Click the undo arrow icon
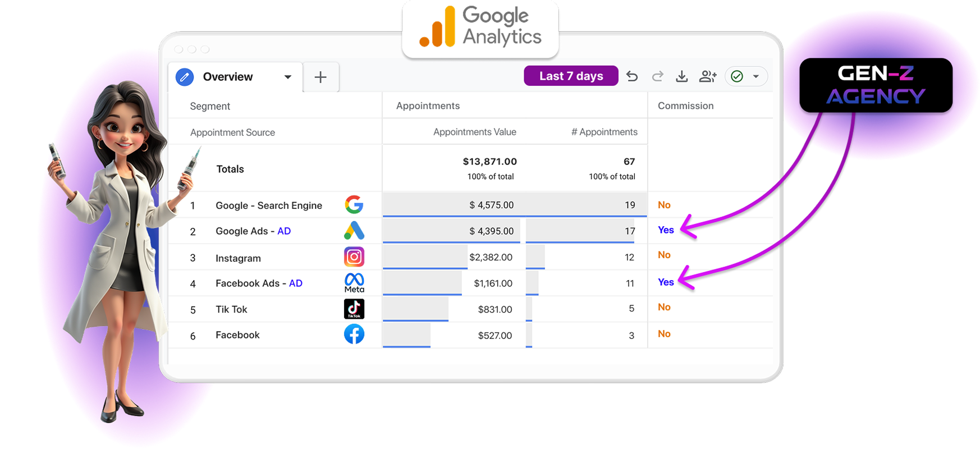The image size is (980, 449). point(632,76)
